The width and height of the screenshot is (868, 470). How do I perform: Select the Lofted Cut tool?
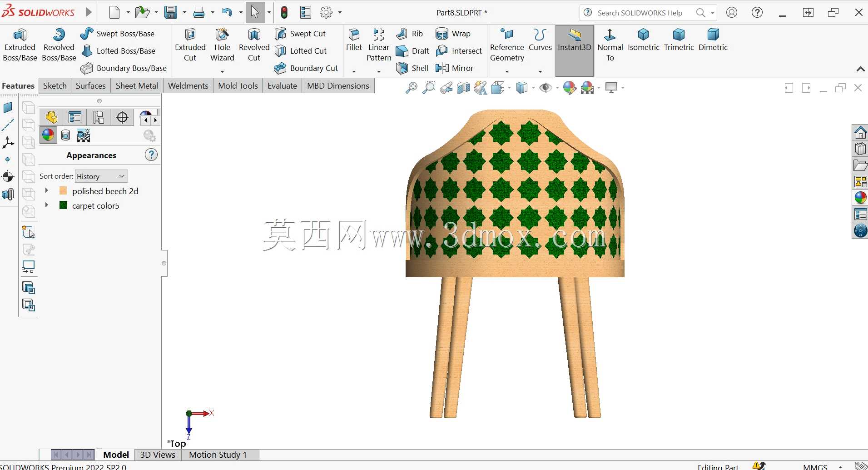[x=301, y=51]
